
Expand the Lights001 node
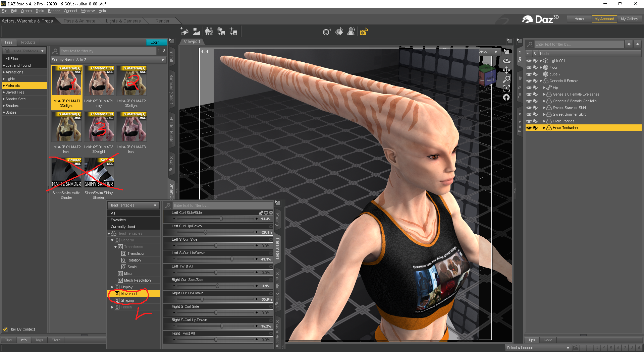pos(541,61)
